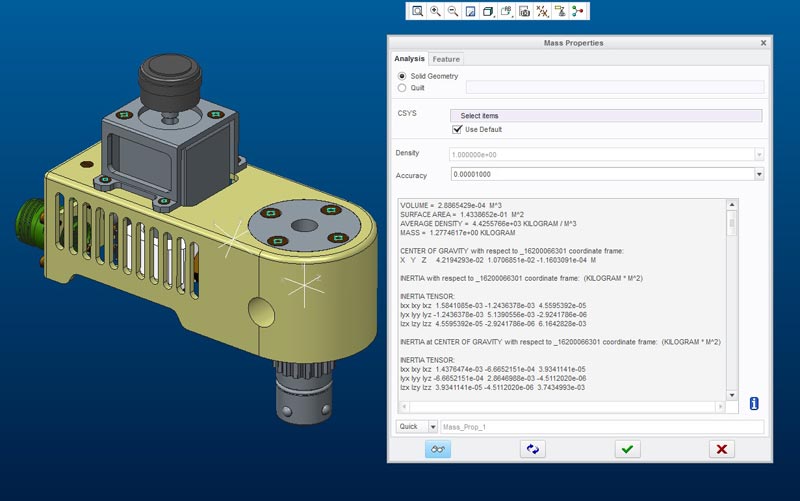
Task: Expand the Quick analysis type dropdown
Action: point(433,427)
